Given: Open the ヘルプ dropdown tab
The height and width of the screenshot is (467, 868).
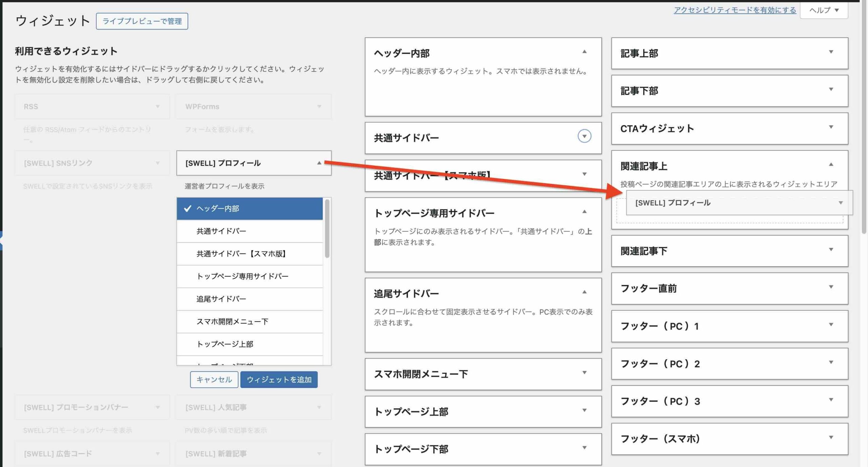Looking at the screenshot, I should [x=824, y=10].
